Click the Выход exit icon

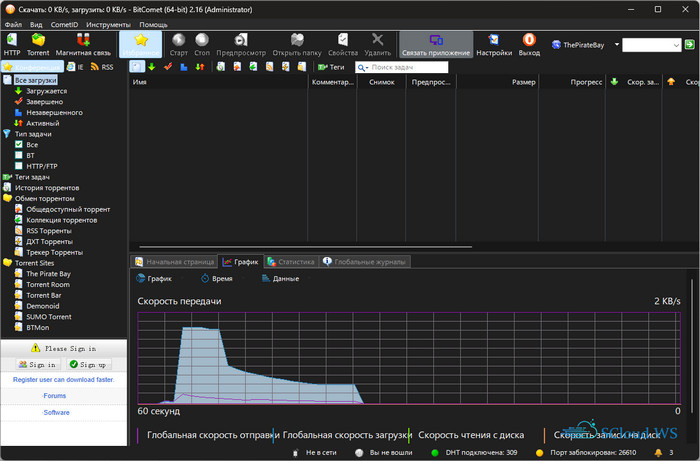coord(529,45)
